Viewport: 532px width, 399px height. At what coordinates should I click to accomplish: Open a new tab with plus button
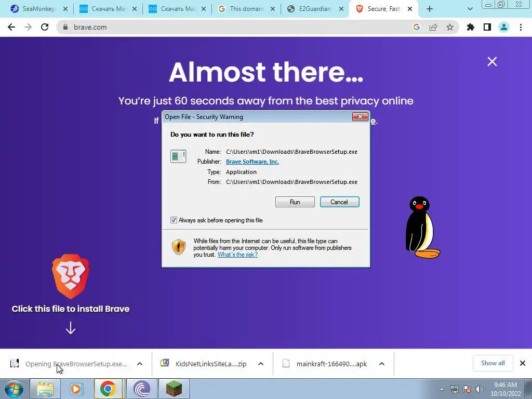[430, 9]
